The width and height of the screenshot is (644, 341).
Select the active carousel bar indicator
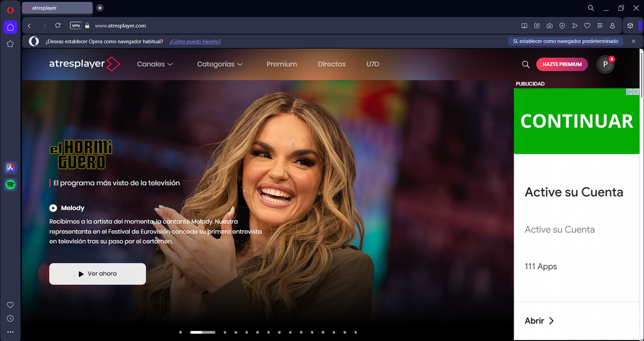tap(203, 332)
